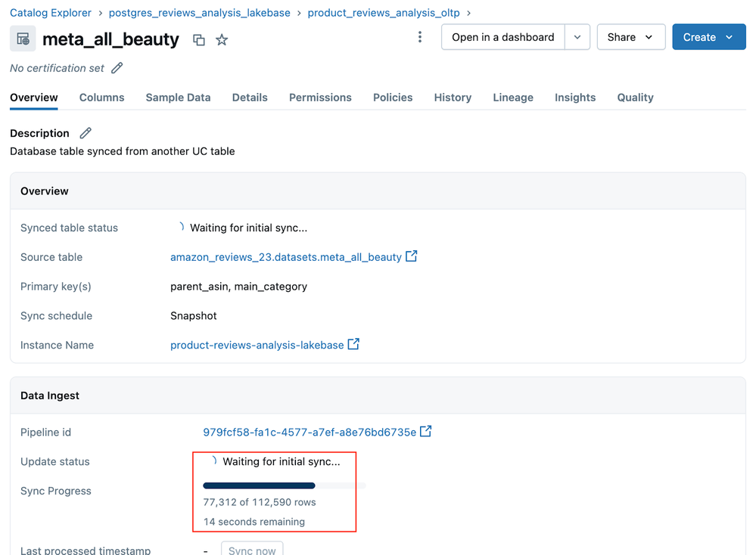Navigate to Catalog Explorer breadcrumb

pyautogui.click(x=51, y=13)
